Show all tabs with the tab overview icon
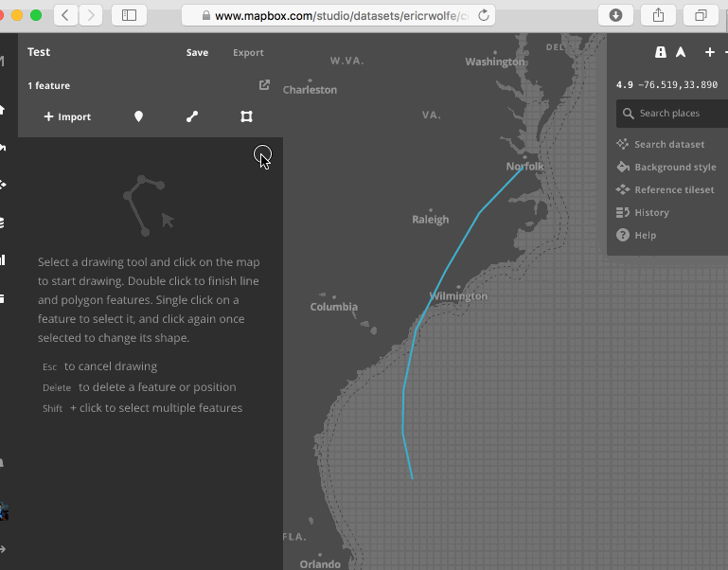The width and height of the screenshot is (728, 570). (701, 15)
